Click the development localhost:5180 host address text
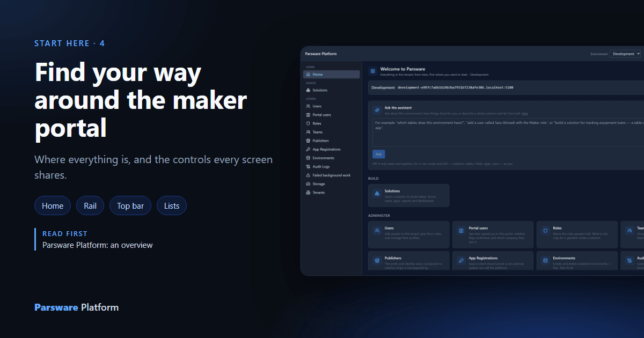Viewport: 644px width, 338px height. coord(455,87)
